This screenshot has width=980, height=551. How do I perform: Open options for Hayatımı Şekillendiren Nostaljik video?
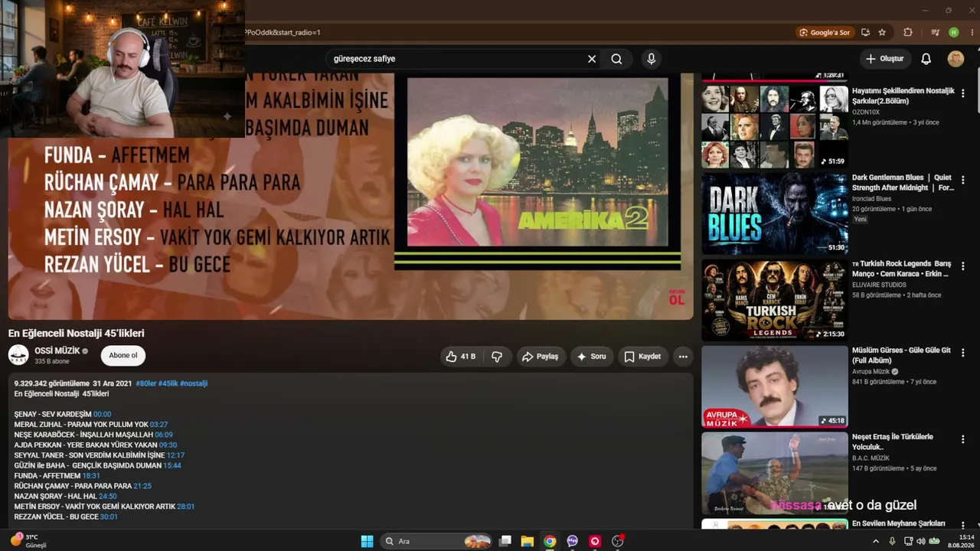963,93
